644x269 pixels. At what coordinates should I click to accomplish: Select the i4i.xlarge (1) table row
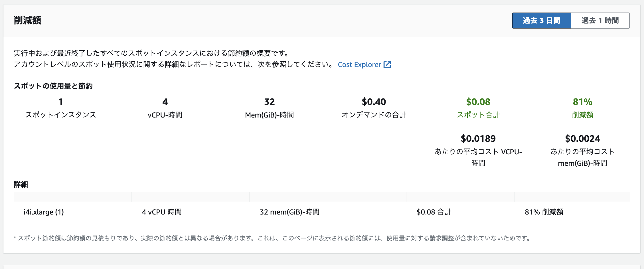click(x=44, y=212)
